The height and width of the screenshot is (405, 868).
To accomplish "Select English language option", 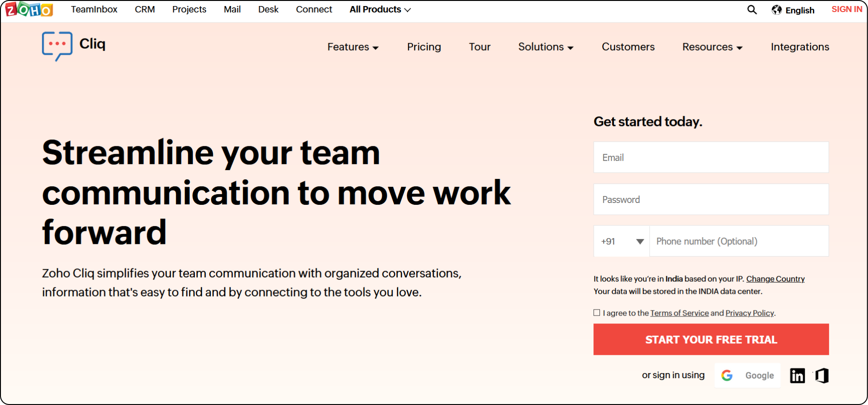I will coord(799,10).
